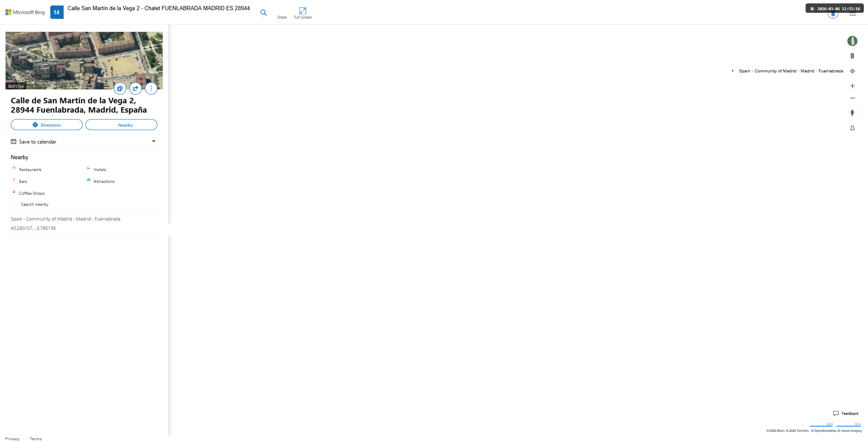The image size is (868, 442).
Task: Expand the Save to calendar dropdown
Action: 154,141
